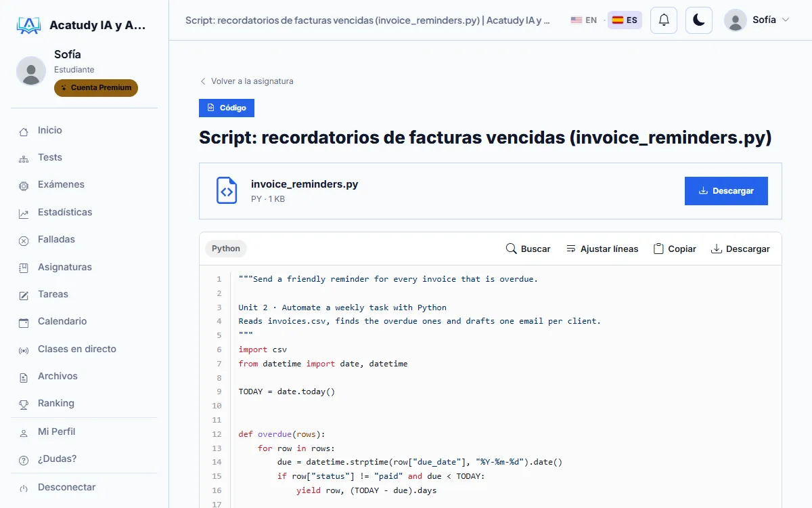Click the 'Estudiante' role label
812x508 pixels.
[x=74, y=70]
